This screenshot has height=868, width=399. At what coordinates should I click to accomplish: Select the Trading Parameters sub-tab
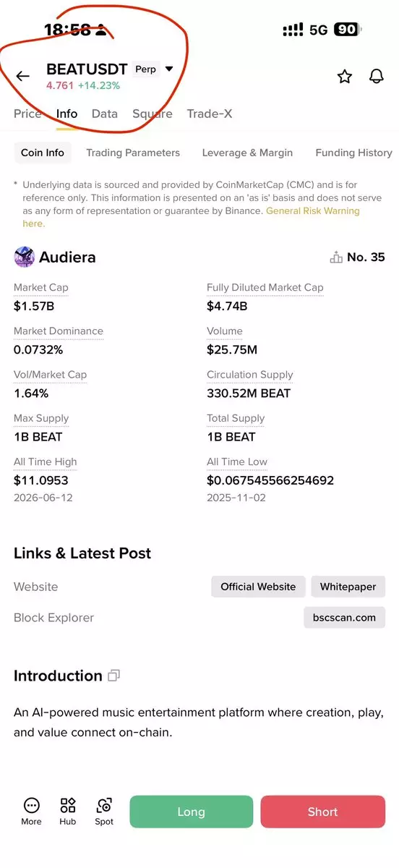pyautogui.click(x=133, y=153)
